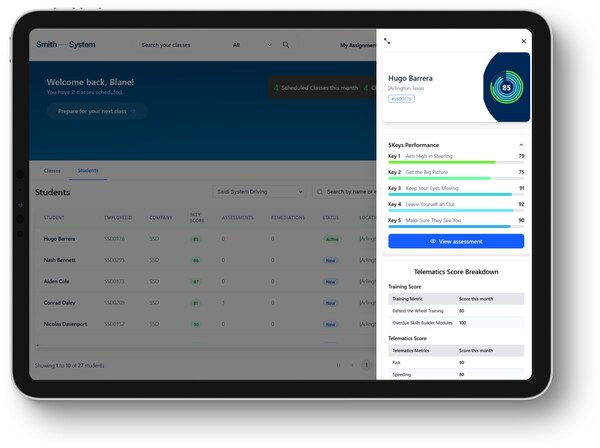Open the All filter dropdown in header
This screenshot has height=448, width=600.
(251, 45)
